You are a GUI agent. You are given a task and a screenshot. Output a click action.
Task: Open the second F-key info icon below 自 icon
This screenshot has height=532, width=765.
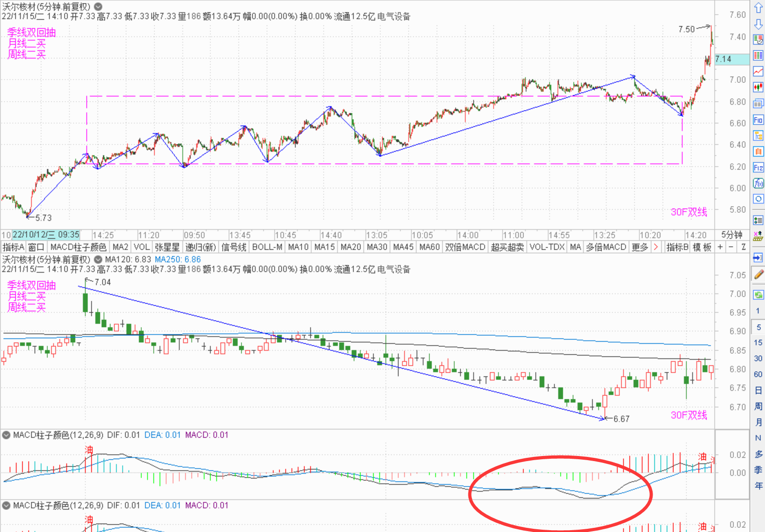click(x=758, y=167)
